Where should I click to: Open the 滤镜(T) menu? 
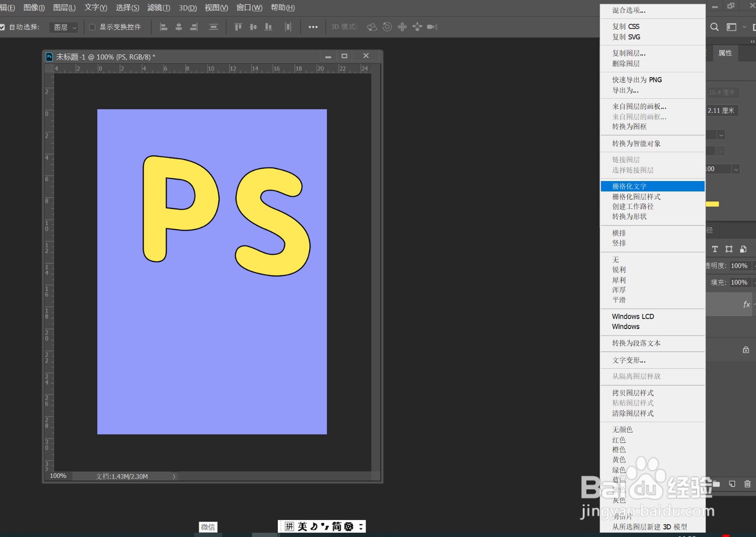click(159, 8)
